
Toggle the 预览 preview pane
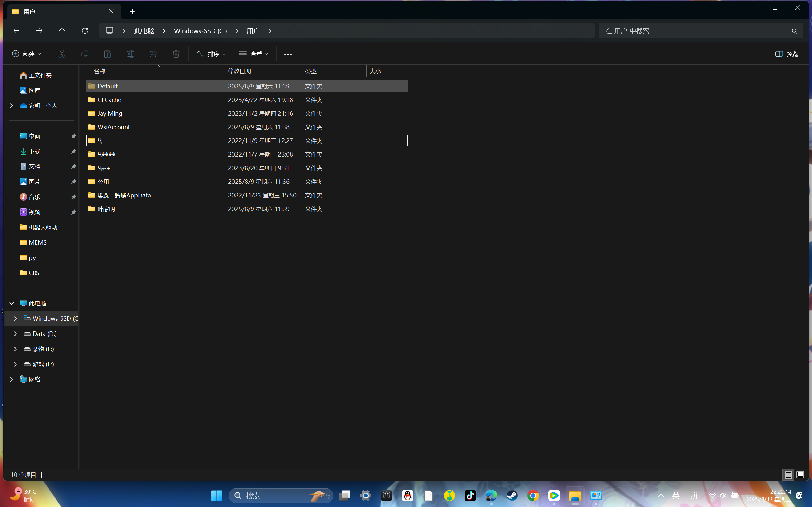[x=786, y=54]
